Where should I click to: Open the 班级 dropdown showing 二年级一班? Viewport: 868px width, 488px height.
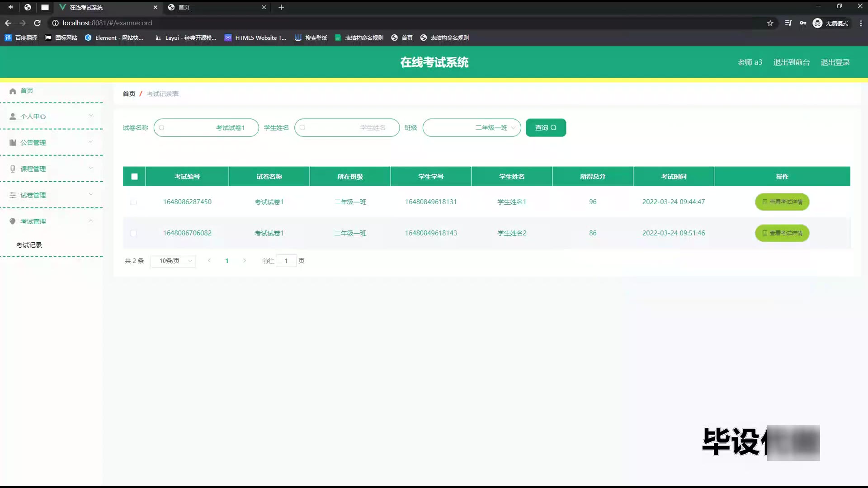point(472,128)
